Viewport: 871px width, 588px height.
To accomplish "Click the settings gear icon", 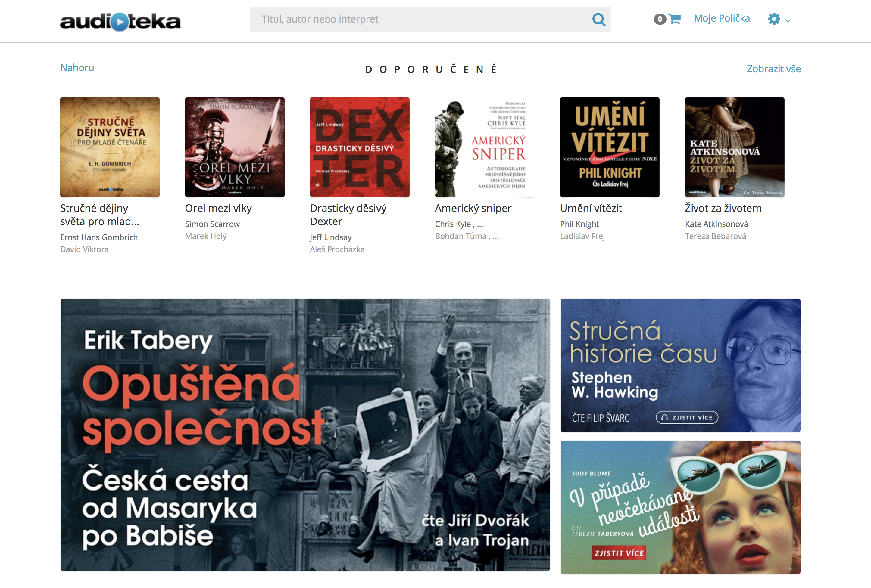I will 774,19.
